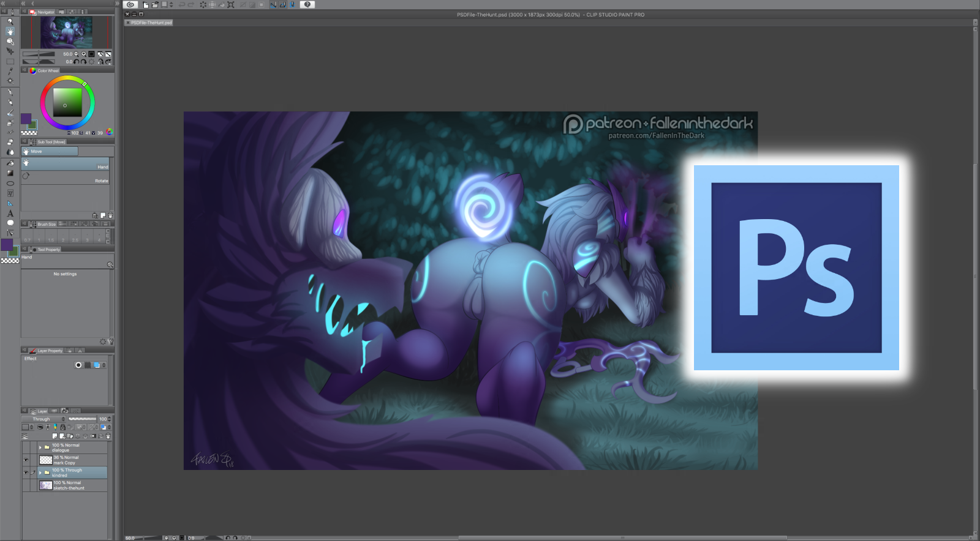Select the Frame Border tool
The image size is (980, 541).
point(10,193)
